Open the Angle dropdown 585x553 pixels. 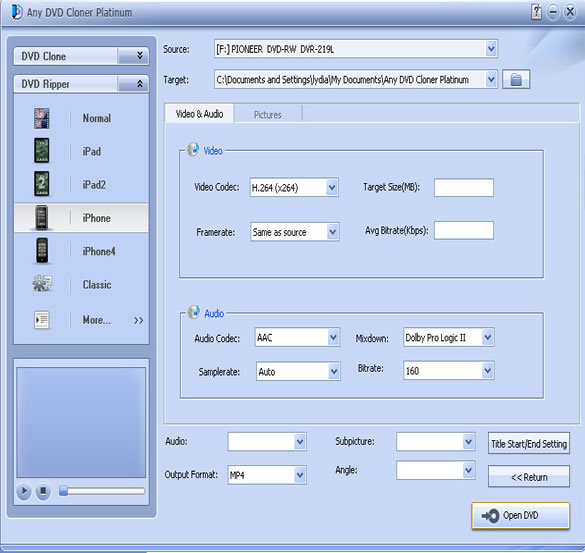468,471
